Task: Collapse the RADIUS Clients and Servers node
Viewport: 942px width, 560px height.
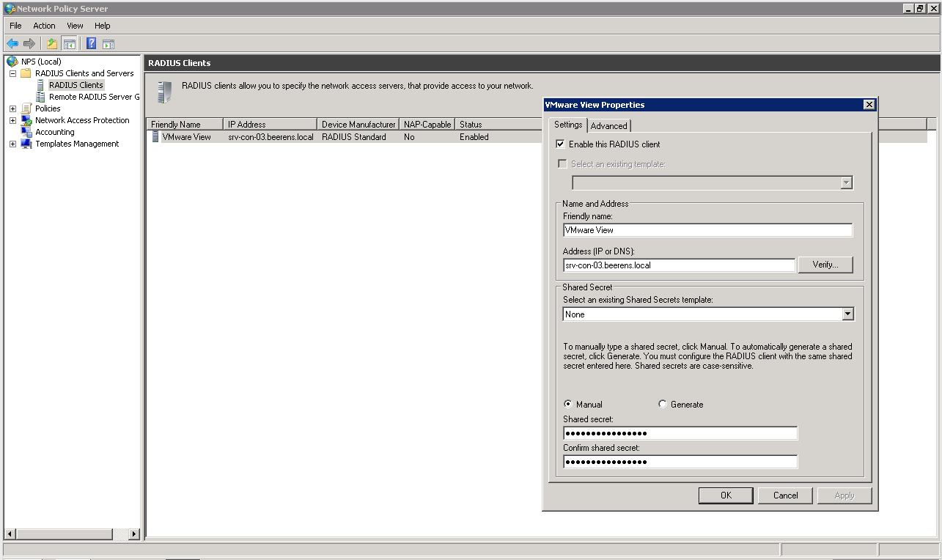Action: (x=12, y=73)
